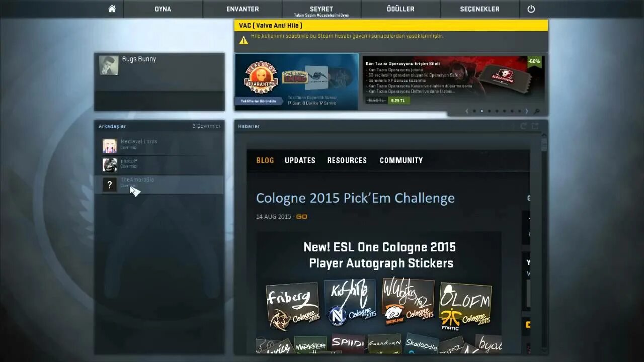
Task: Select the fourth store banner dot
Action: pyautogui.click(x=497, y=111)
